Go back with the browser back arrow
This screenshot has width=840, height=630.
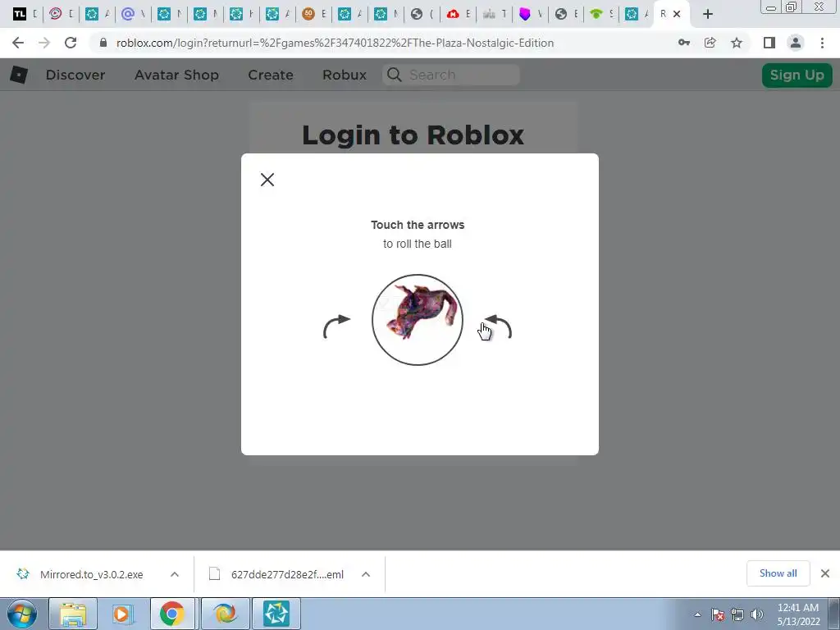coord(18,43)
